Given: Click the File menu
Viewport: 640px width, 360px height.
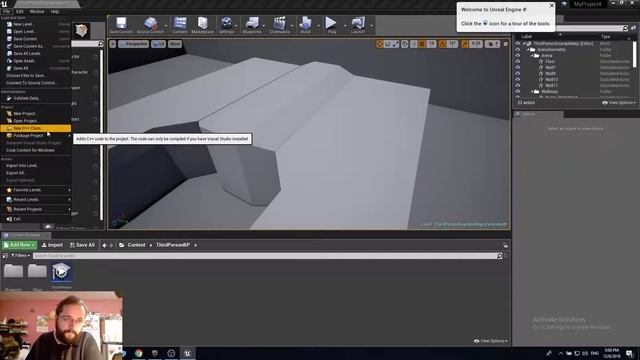Looking at the screenshot, I should pyautogui.click(x=7, y=11).
